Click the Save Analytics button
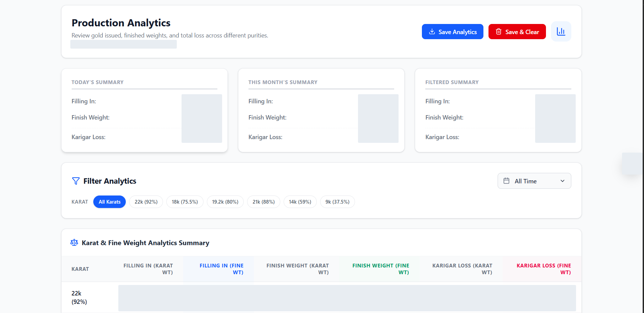Screen dimensions: 644x313 (452, 32)
